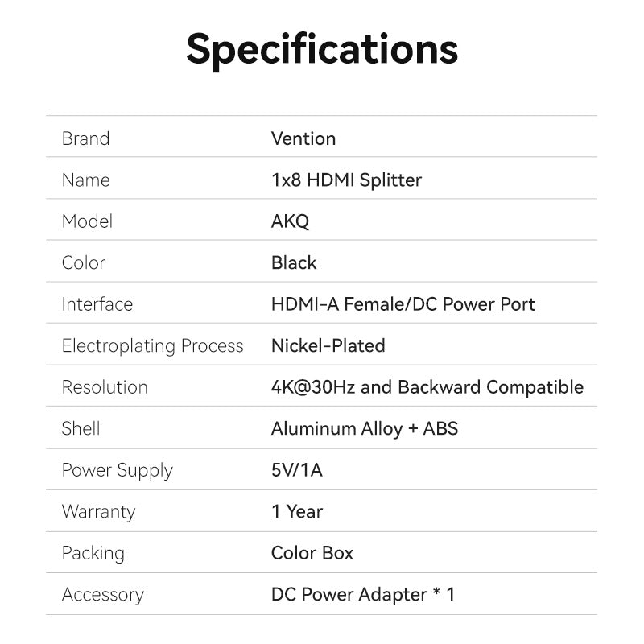The image size is (644, 644).
Task: Click the Brand row label
Action: pyautogui.click(x=85, y=138)
